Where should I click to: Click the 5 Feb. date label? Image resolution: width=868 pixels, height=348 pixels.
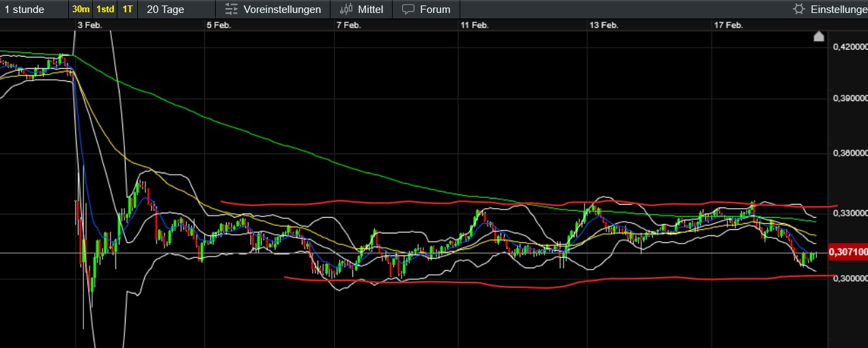click(219, 25)
